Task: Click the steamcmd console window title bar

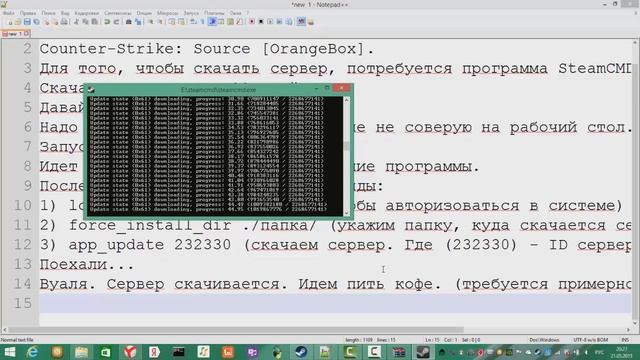Action: point(218,89)
